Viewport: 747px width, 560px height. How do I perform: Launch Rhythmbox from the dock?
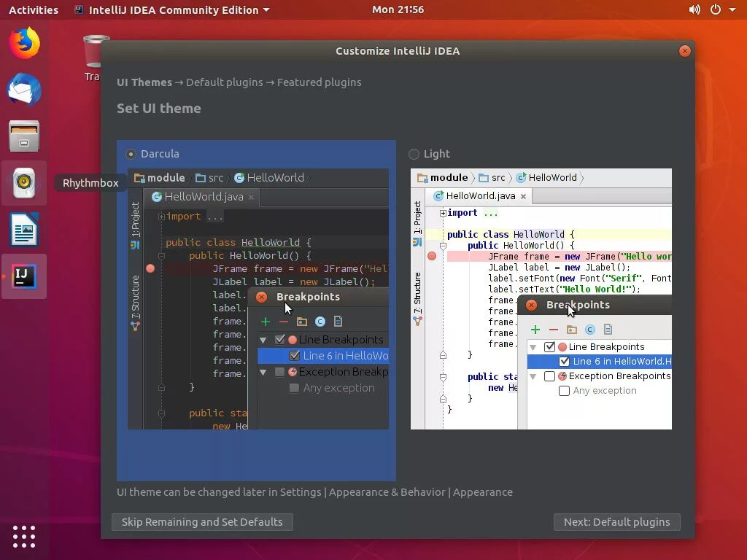click(24, 183)
